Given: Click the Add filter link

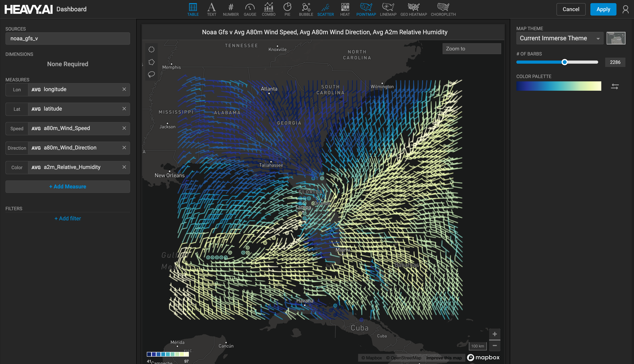Looking at the screenshot, I should (x=68, y=219).
